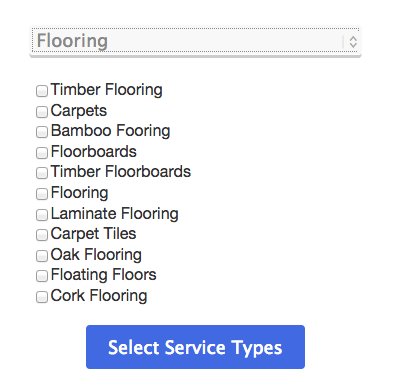Check Timber Floorboards option
The width and height of the screenshot is (408, 375).
click(42, 173)
